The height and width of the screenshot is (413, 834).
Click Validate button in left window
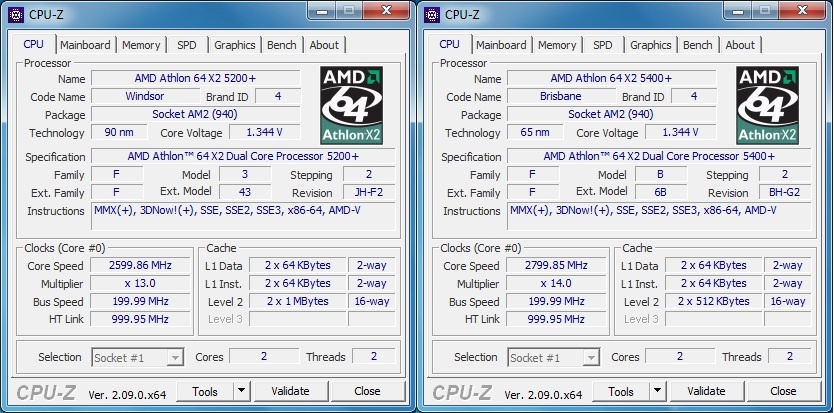(290, 392)
